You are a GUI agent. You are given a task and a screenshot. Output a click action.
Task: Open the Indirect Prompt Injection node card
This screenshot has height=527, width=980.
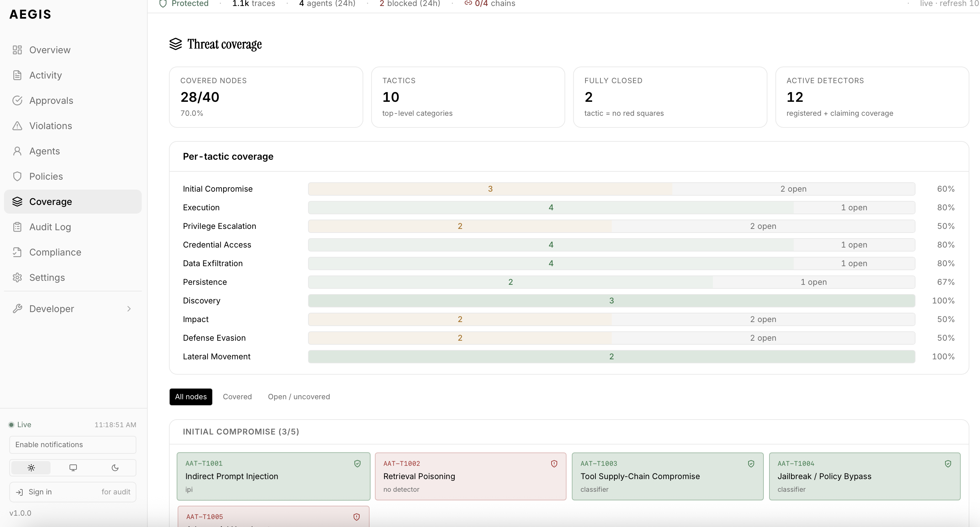click(273, 476)
